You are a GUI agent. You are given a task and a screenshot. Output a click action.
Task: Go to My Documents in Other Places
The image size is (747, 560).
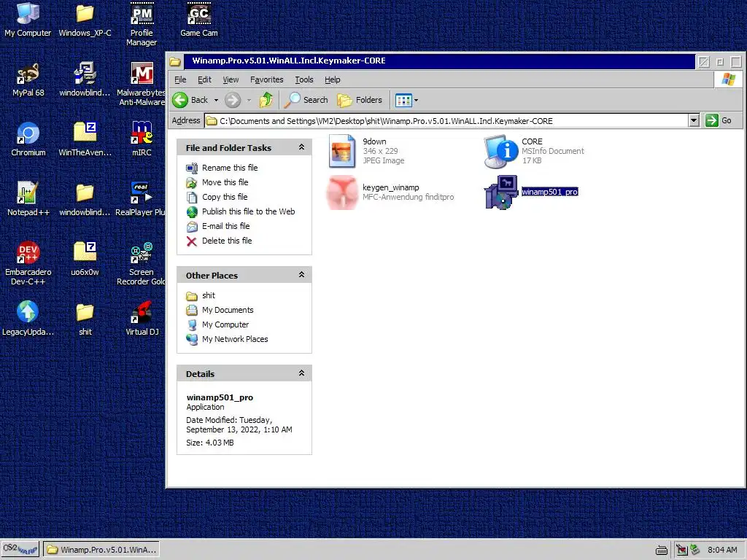(x=220, y=310)
